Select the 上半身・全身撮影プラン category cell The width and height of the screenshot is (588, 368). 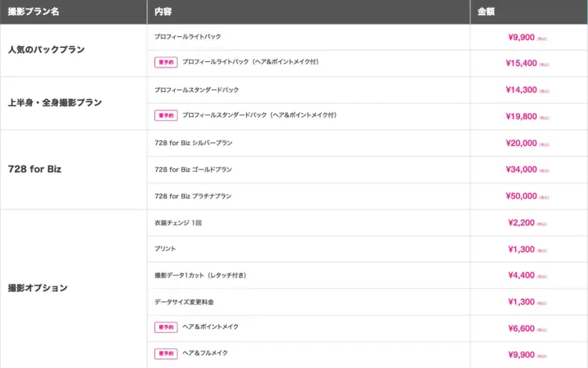(55, 102)
